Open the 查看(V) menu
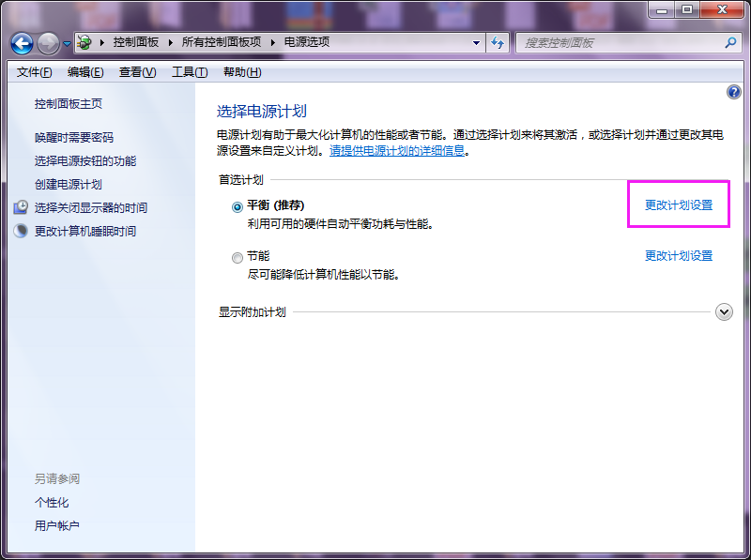This screenshot has height=560, width=751. click(137, 72)
